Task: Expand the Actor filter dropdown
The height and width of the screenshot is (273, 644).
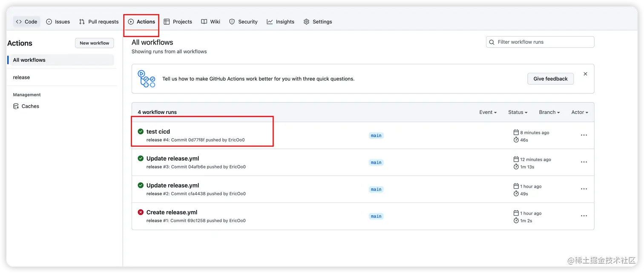Action: 580,112
